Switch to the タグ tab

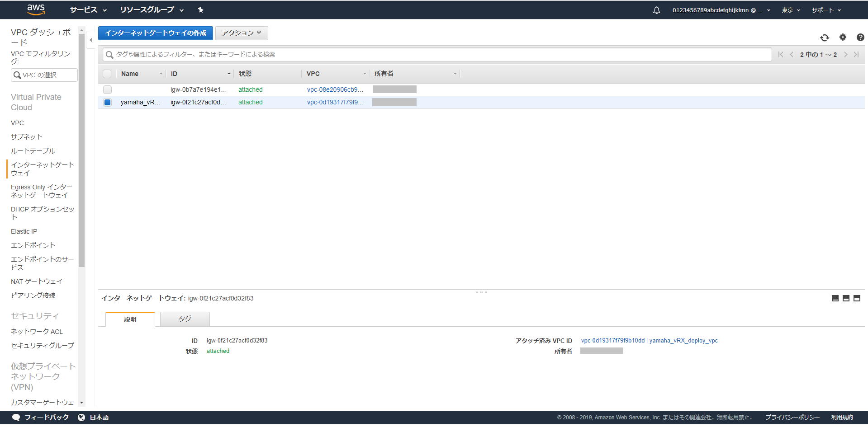[x=185, y=319]
